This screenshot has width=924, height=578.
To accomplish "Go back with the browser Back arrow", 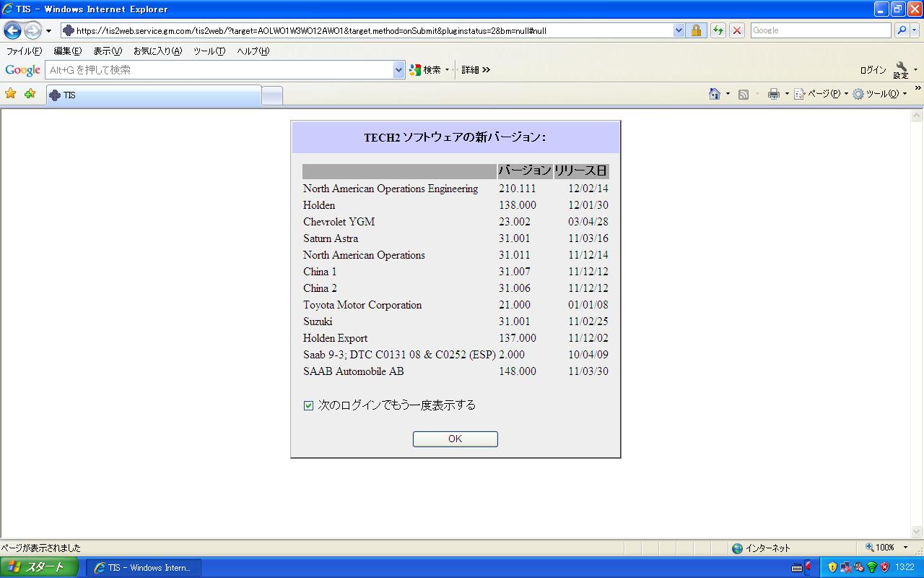I will [x=12, y=30].
